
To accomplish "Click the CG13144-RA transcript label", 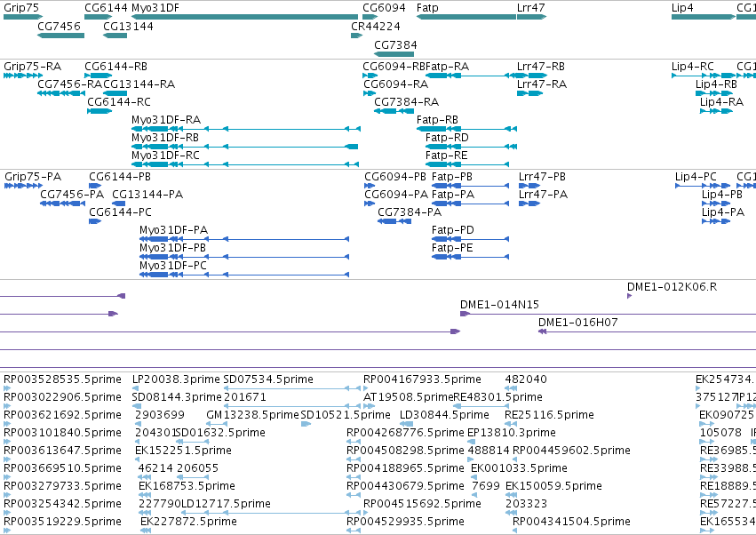I will coord(139,84).
